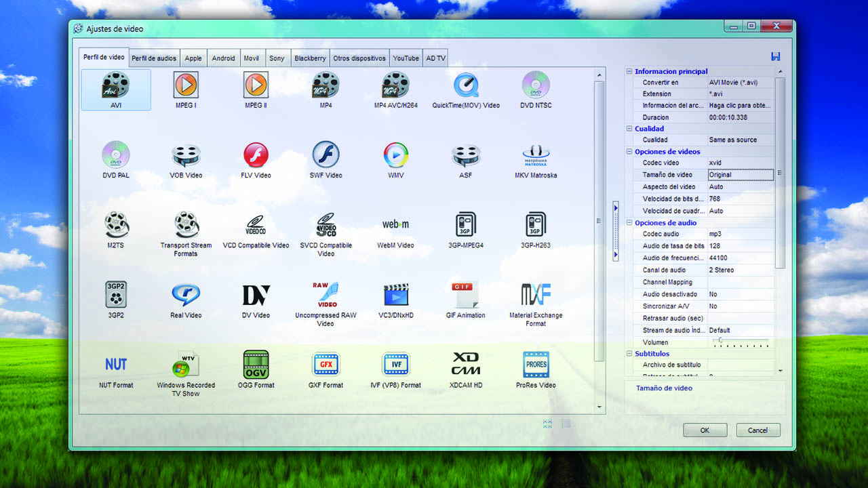Switch to the YouTube tab

pyautogui.click(x=406, y=58)
